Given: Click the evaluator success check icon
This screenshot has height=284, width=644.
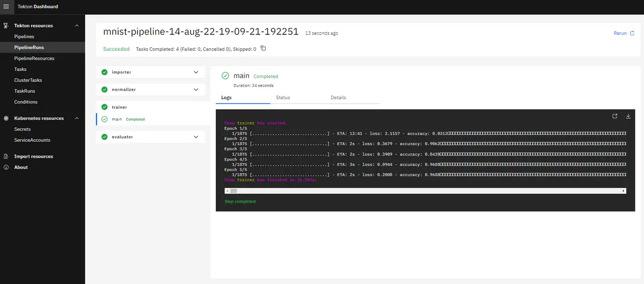Looking at the screenshot, I should [104, 137].
